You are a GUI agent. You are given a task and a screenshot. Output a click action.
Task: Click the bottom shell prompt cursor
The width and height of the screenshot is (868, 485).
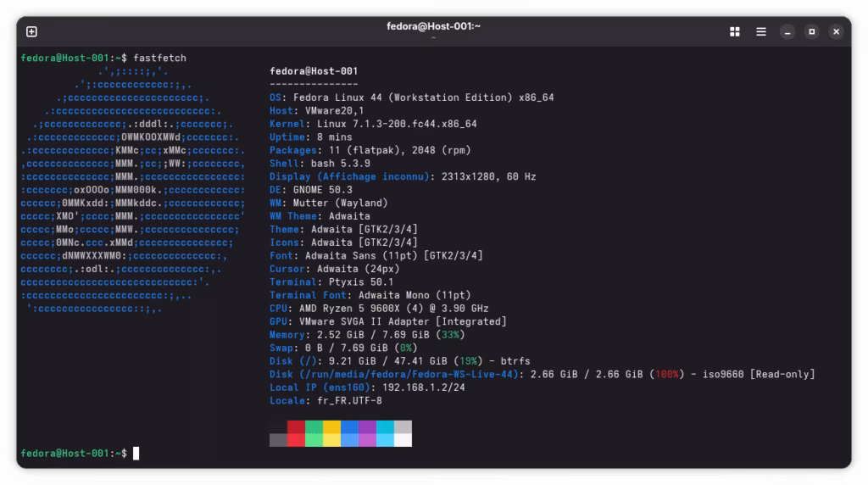(136, 454)
